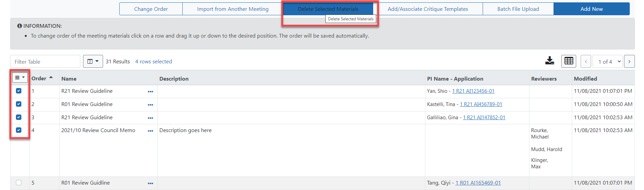Image resolution: width=644 pixels, height=190 pixels.
Task: Open the three-dot menu for 2021/10 Review Council Memo
Action: point(150,131)
